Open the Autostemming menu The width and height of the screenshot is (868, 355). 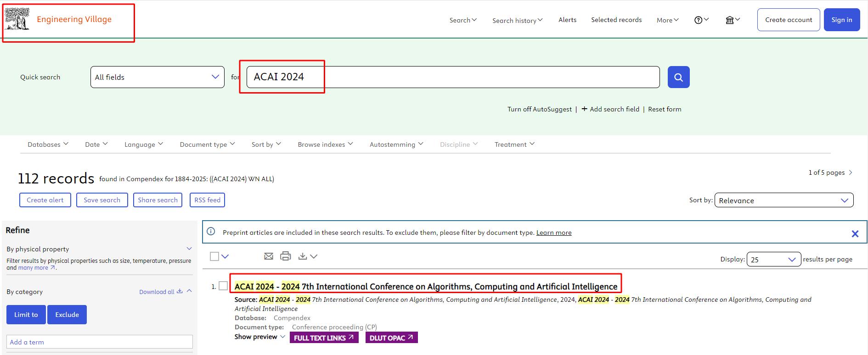tap(396, 144)
